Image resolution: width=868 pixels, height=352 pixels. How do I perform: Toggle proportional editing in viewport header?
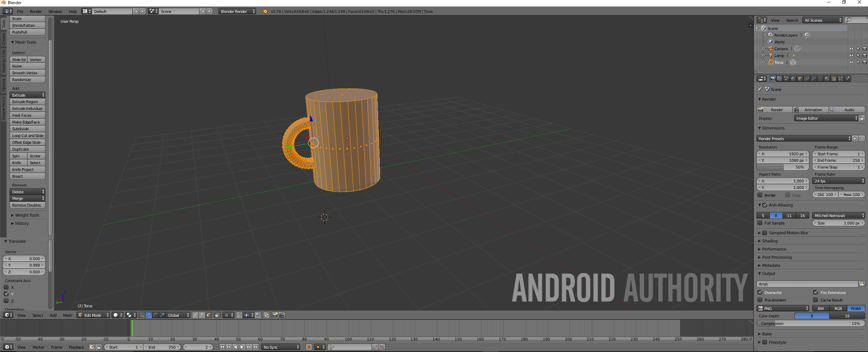pos(226,315)
